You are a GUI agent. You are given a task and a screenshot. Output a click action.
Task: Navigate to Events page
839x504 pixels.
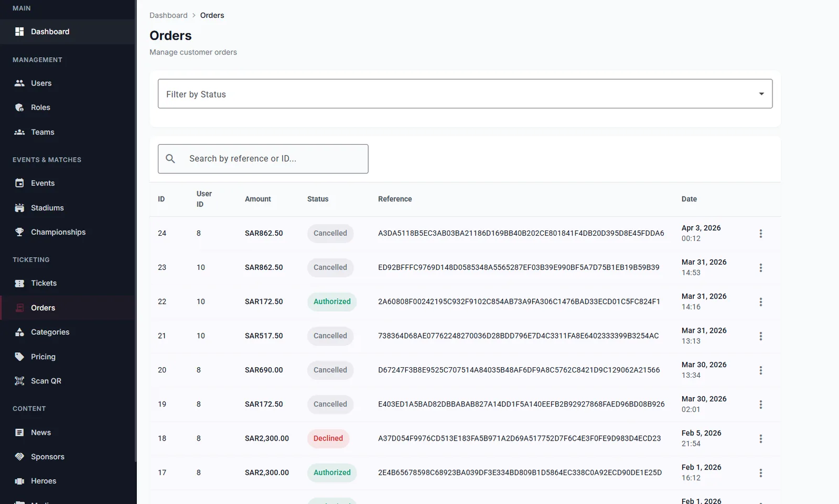tap(68, 183)
